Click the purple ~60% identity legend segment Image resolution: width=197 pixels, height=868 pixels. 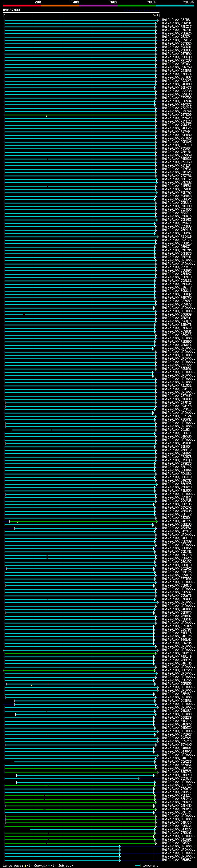99,6
